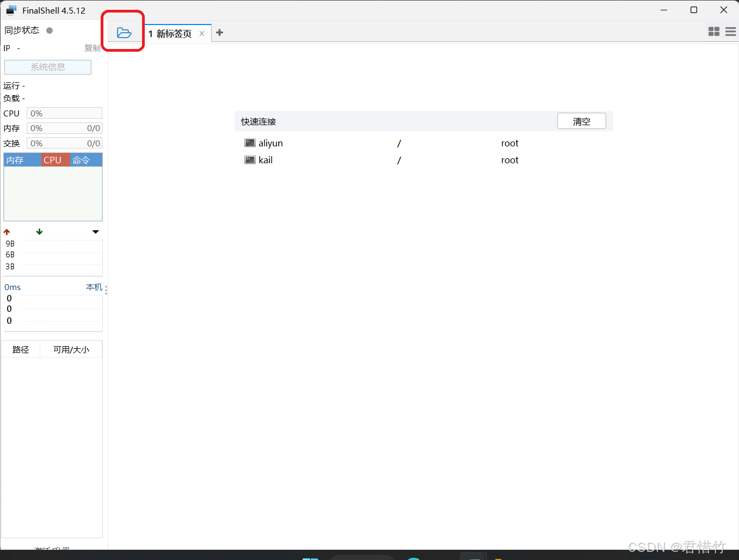Viewport: 739px width, 560px height.
Task: Click the 交换 usage bar
Action: point(64,144)
